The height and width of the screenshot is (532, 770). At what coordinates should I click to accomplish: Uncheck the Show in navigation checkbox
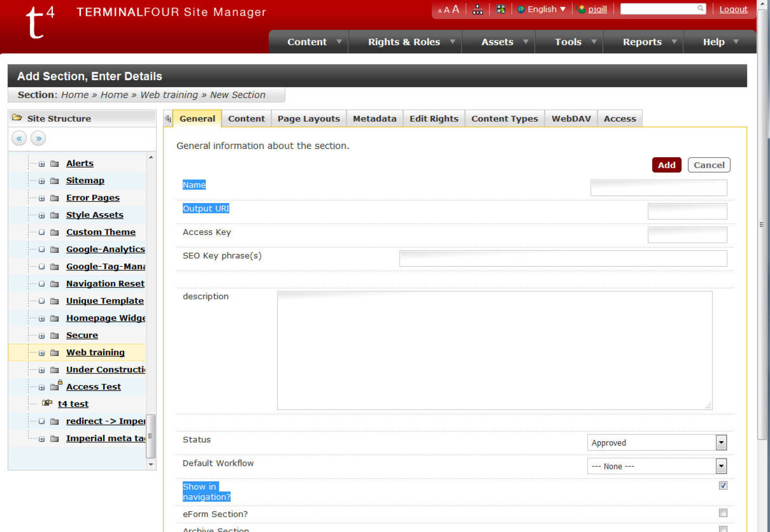(x=723, y=485)
